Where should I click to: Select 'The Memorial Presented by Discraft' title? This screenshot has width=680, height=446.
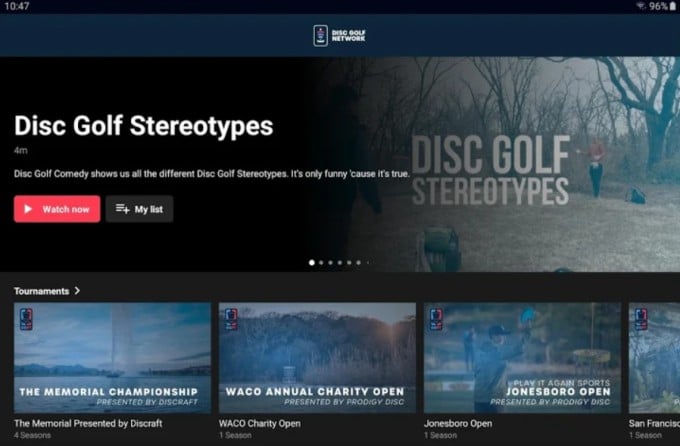point(88,423)
